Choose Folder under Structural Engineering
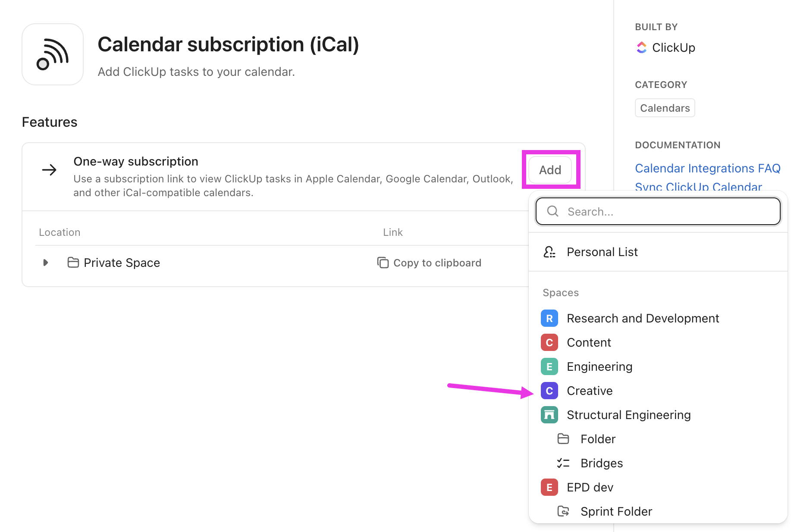 (598, 439)
